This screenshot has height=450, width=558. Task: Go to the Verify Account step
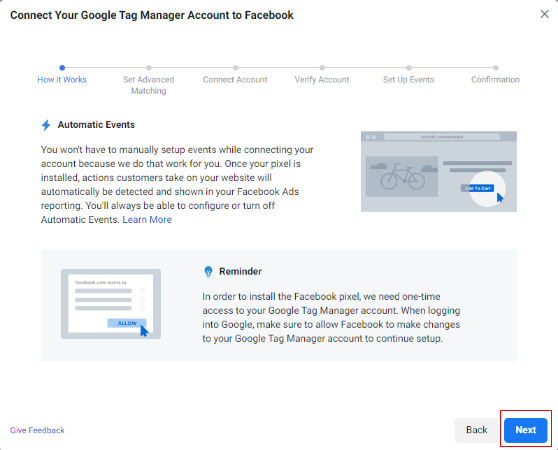[x=322, y=79]
